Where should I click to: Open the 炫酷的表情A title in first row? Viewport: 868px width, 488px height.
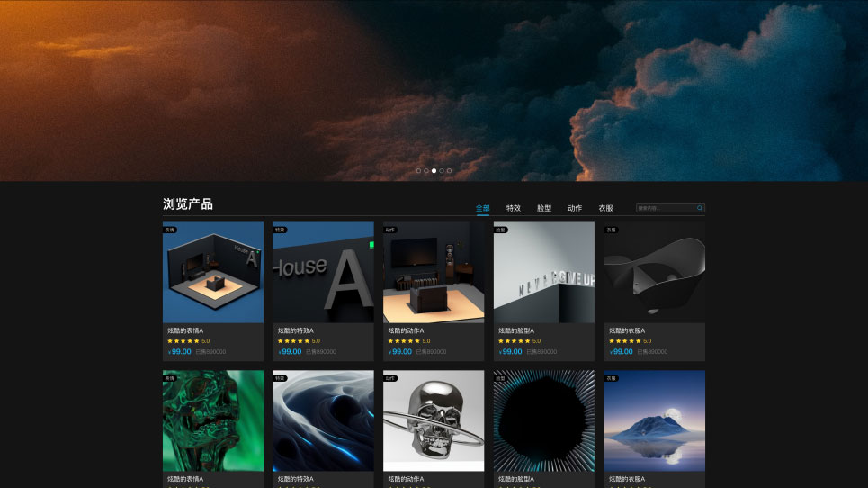(185, 330)
